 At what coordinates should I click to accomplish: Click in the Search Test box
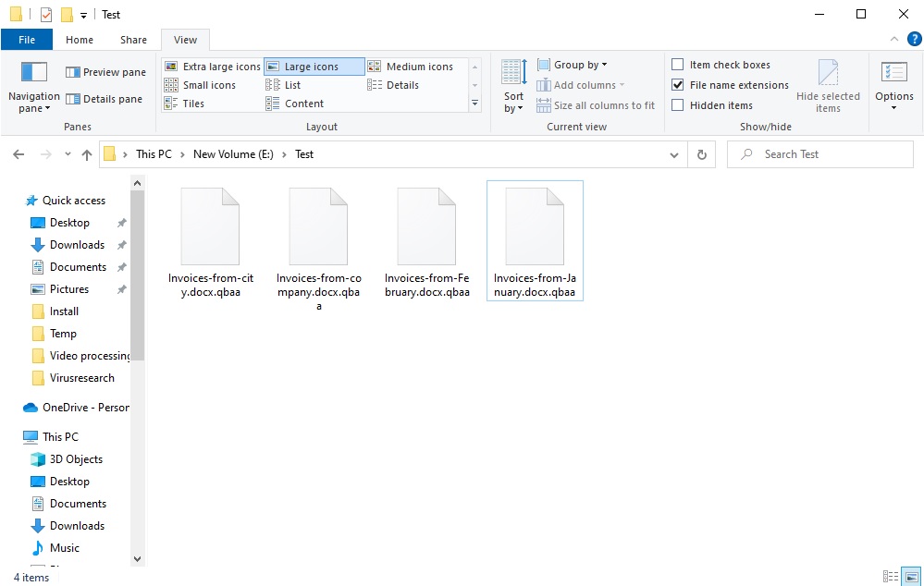pyautogui.click(x=820, y=154)
